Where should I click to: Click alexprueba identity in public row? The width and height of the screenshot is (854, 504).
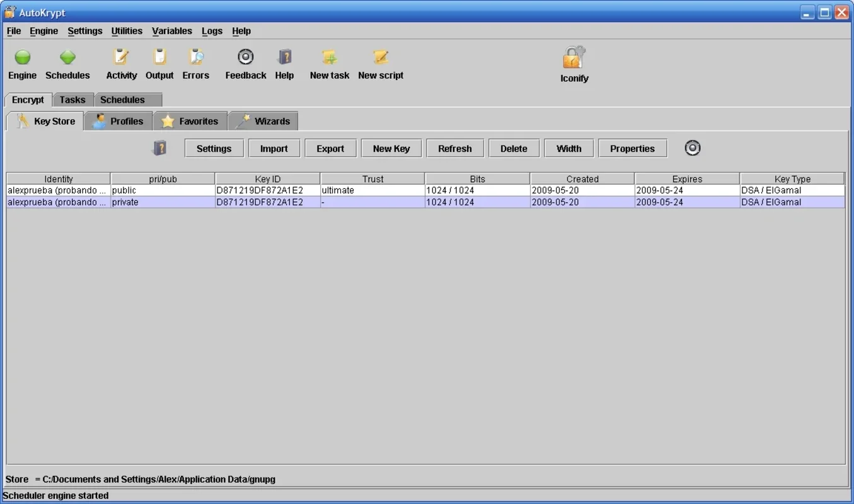pyautogui.click(x=59, y=190)
